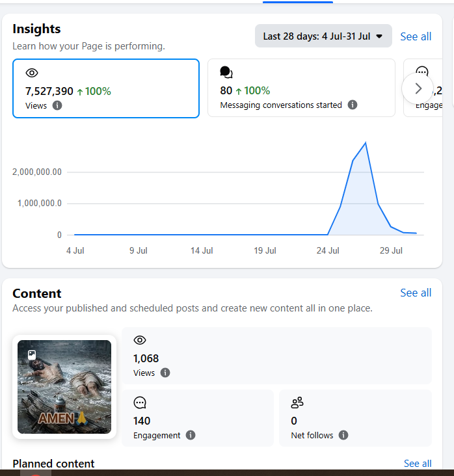This screenshot has width=454, height=476.
Task: Click the image type badge on AMEN thumbnail
Action: pos(32,354)
